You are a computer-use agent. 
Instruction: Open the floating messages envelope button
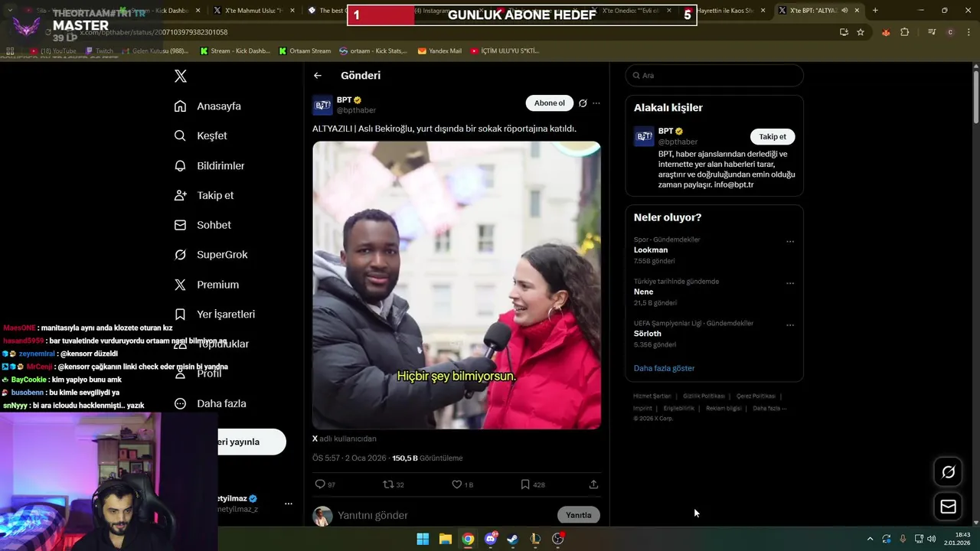pyautogui.click(x=948, y=507)
